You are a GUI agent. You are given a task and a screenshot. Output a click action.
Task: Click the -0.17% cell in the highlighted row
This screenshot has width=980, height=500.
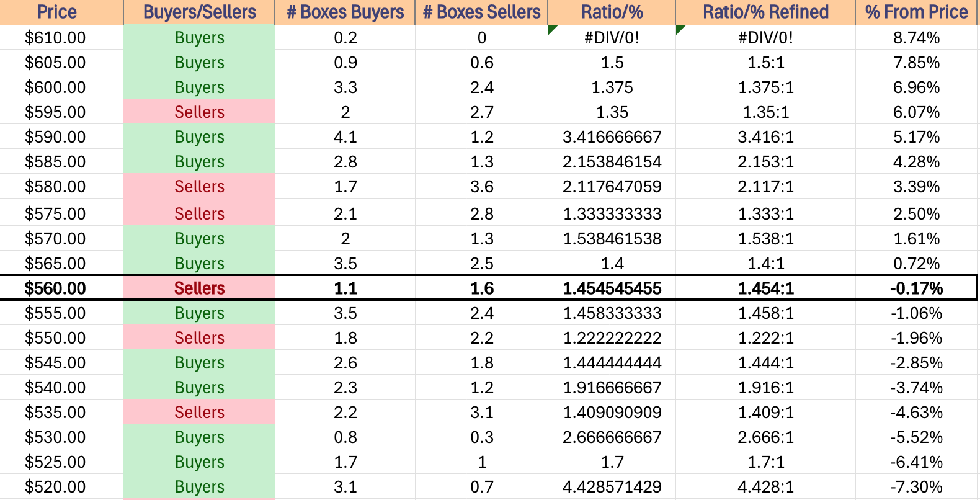point(916,288)
